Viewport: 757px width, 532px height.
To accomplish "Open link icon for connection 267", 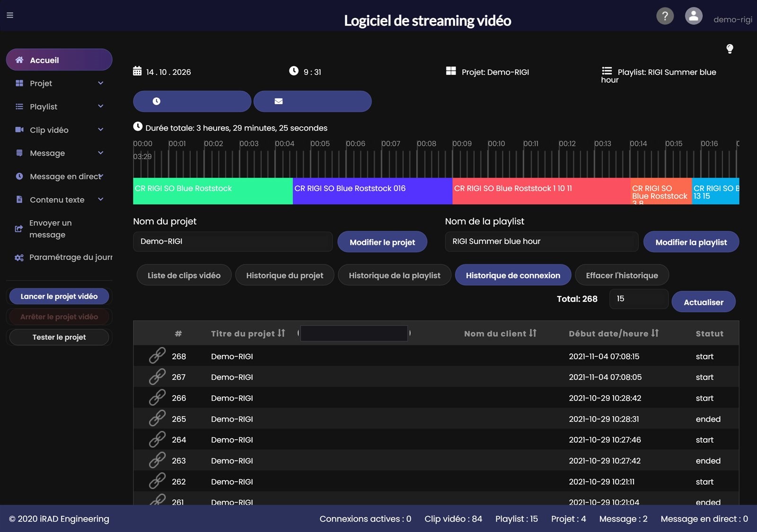I will tap(157, 377).
